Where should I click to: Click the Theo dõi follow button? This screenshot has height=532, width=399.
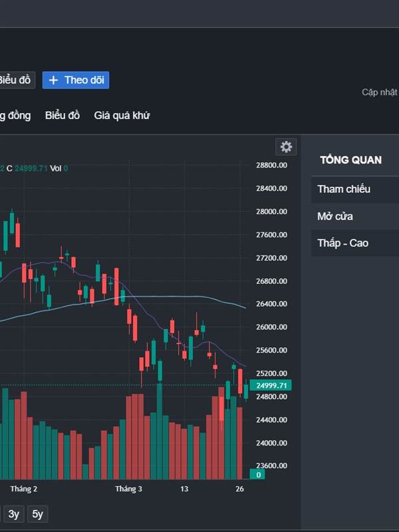[76, 80]
